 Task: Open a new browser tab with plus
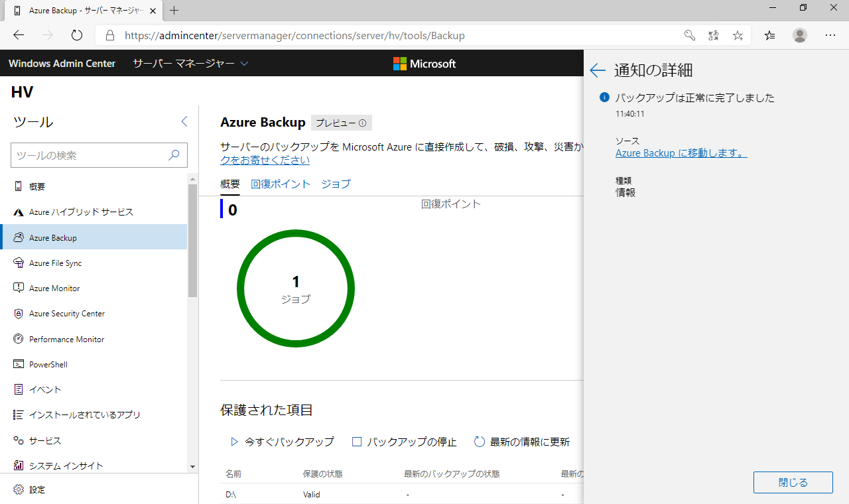click(x=174, y=11)
